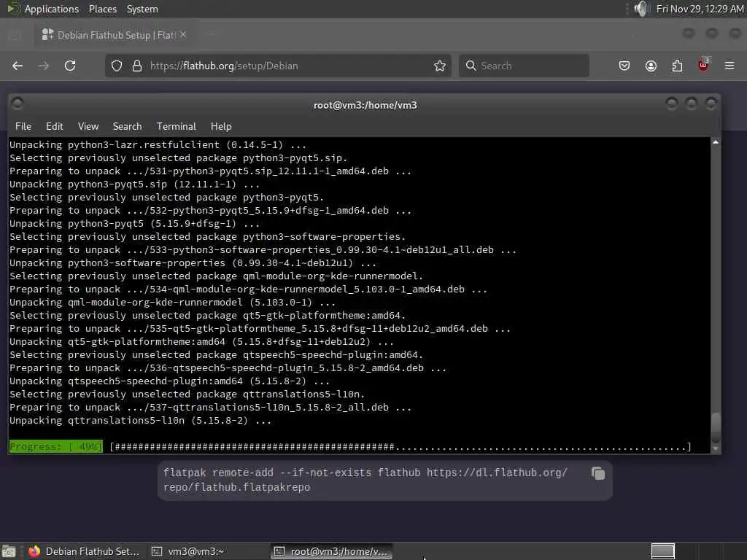
Task: Click the green Progress 49% indicator
Action: point(55,447)
